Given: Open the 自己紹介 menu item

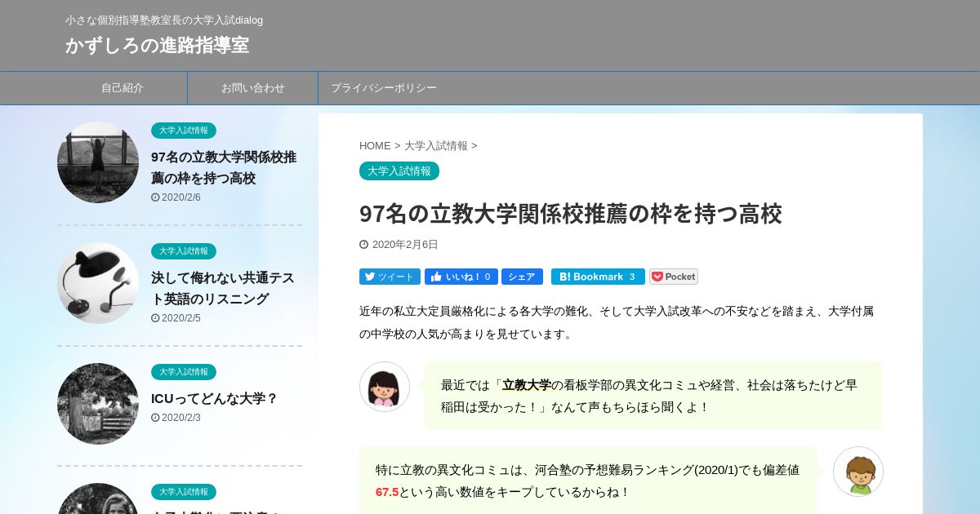Looking at the screenshot, I should coord(122,88).
